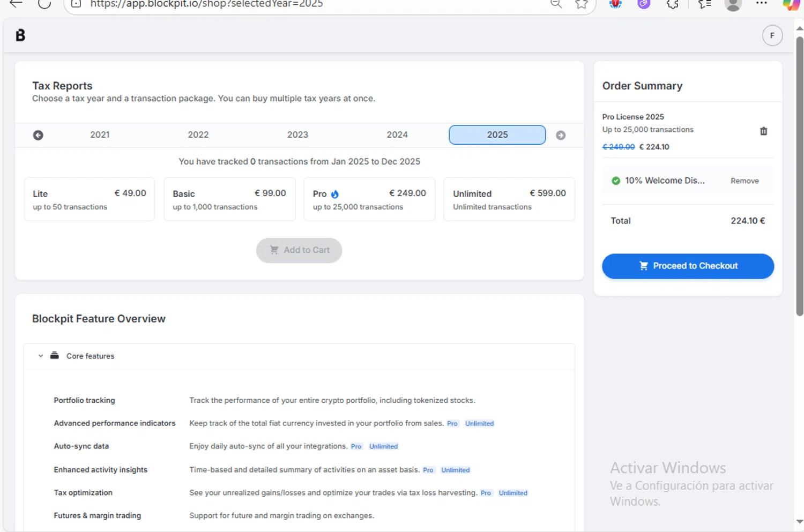Viewport: 804px width, 532px height.
Task: Click the Add to Cart button
Action: pos(299,250)
